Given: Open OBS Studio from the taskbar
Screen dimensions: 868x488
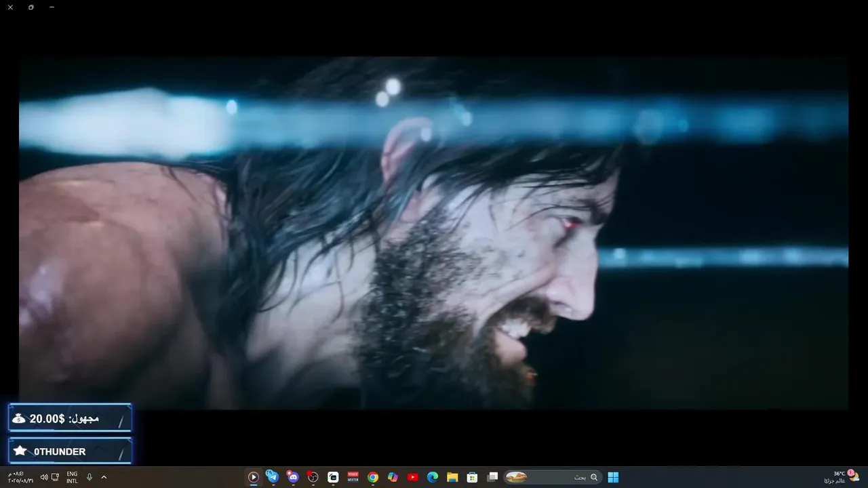Looking at the screenshot, I should click(x=313, y=477).
